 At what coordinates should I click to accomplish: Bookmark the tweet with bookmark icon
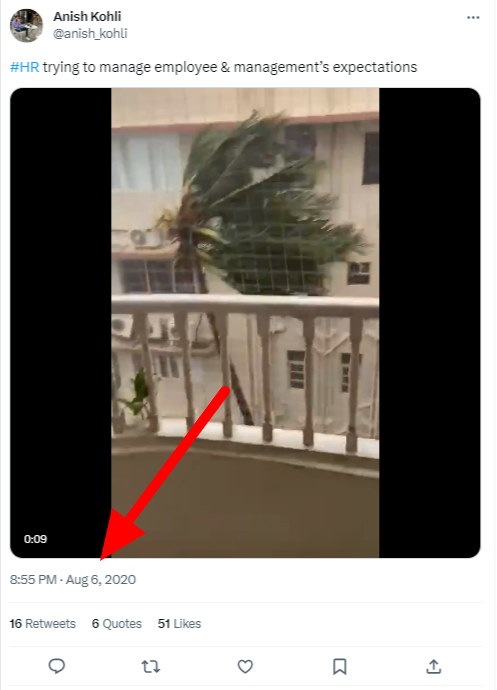coord(339,666)
